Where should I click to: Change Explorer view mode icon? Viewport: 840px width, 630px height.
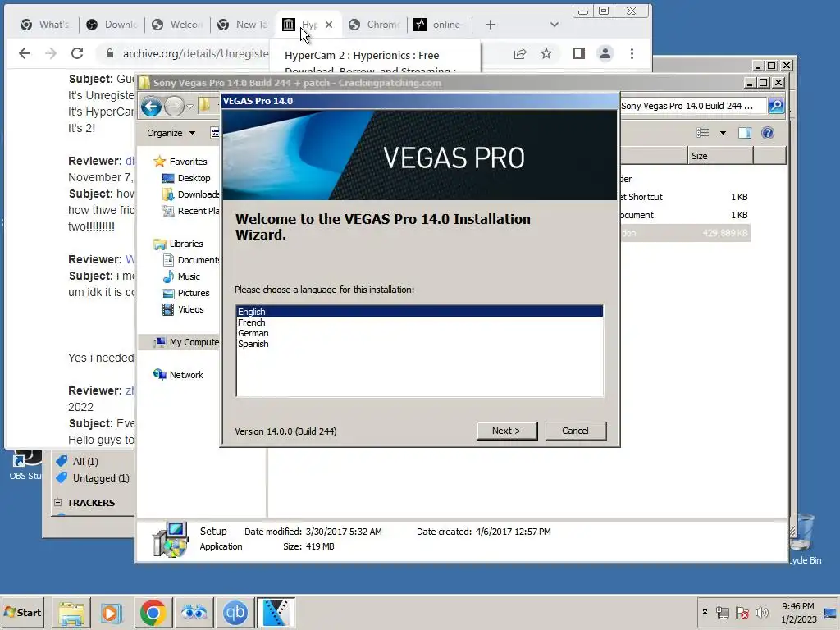703,133
